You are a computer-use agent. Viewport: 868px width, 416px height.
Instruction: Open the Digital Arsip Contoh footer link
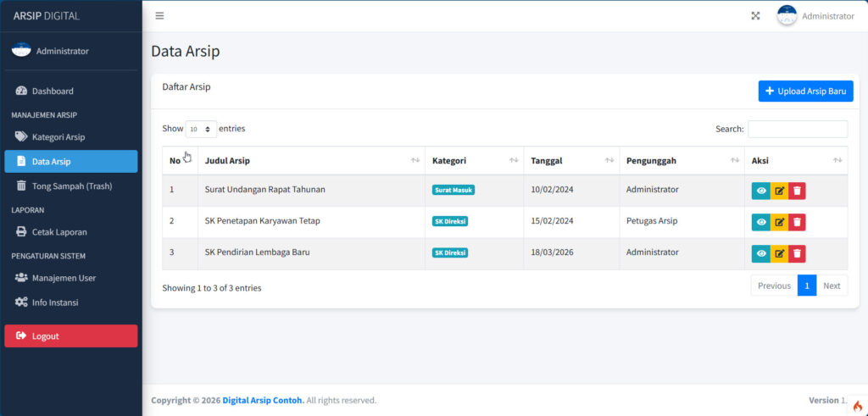pos(263,401)
